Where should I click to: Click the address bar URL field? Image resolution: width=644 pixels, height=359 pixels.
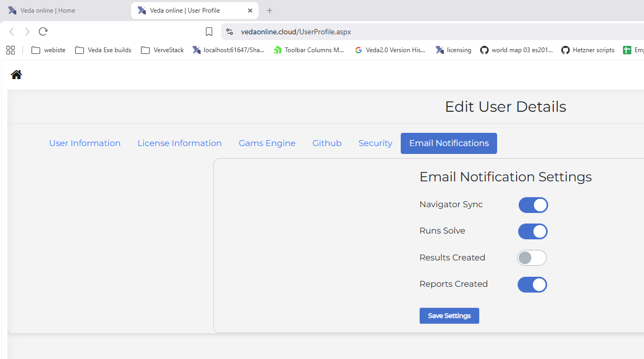click(x=432, y=32)
